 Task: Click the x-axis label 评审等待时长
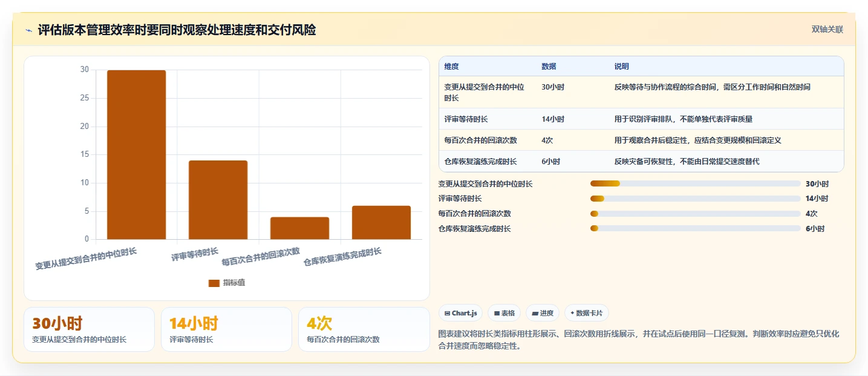pyautogui.click(x=195, y=254)
